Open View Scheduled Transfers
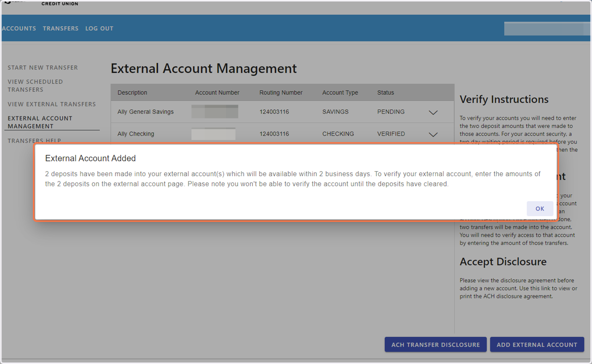The image size is (592, 364). [36, 86]
